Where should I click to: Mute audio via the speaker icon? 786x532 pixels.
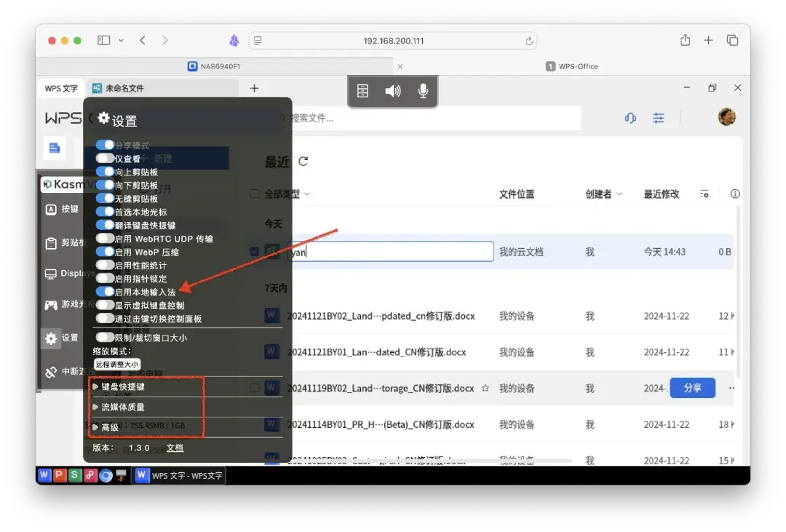click(393, 91)
